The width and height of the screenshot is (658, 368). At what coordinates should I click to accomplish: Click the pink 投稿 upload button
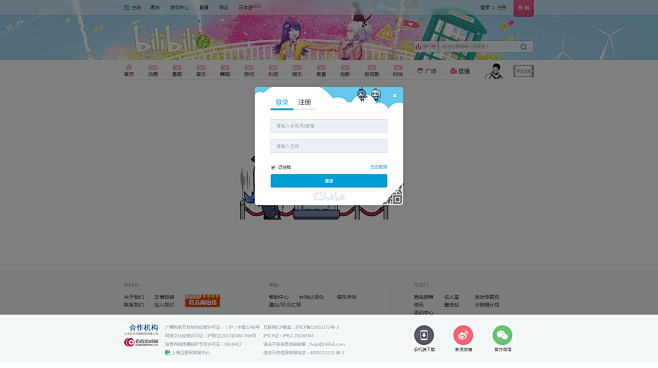(523, 8)
